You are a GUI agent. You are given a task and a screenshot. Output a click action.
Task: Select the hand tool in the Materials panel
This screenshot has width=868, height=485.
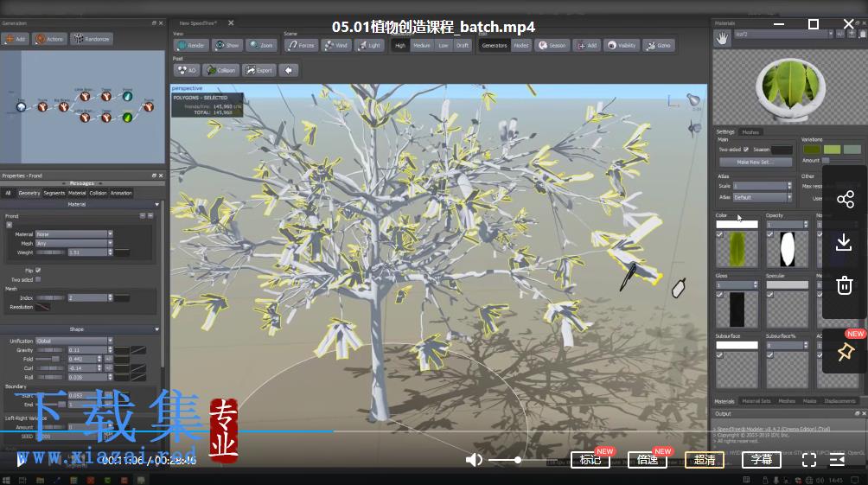coord(723,38)
